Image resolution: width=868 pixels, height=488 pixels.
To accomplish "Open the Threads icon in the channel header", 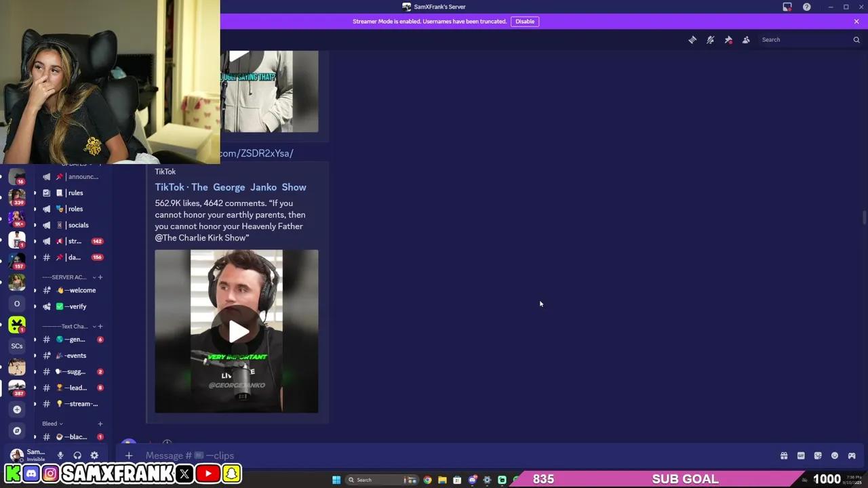I will tap(692, 40).
